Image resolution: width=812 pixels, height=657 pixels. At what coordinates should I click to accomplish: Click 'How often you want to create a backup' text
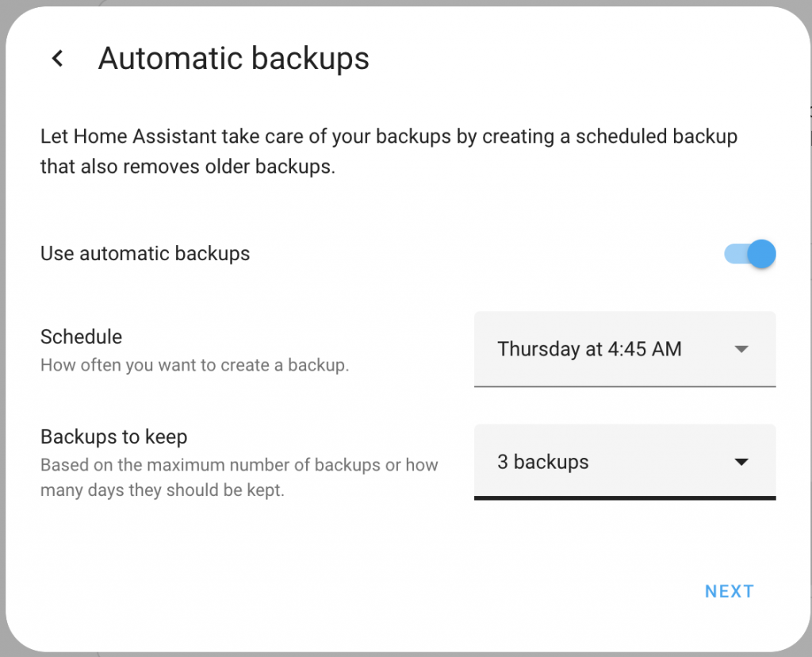pyautogui.click(x=194, y=366)
